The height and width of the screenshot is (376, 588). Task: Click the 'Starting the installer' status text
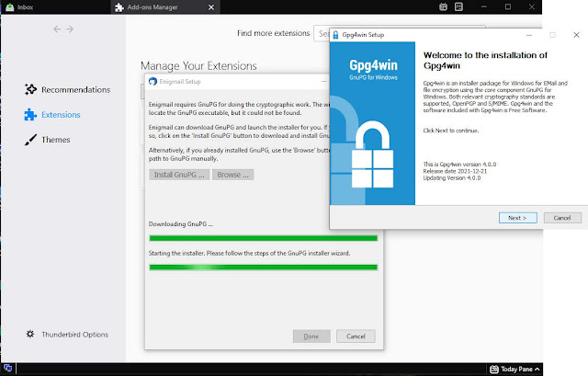point(249,254)
